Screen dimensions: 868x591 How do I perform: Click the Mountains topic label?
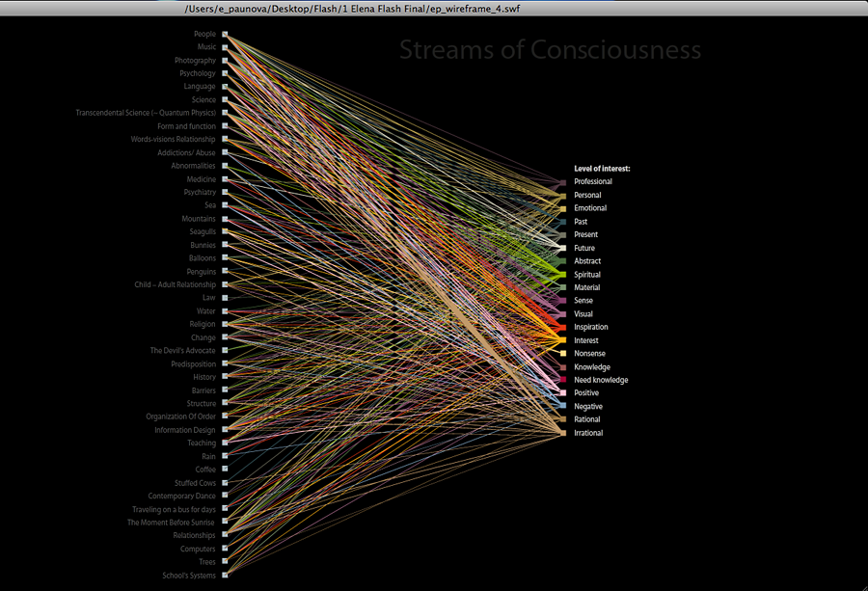coord(199,219)
